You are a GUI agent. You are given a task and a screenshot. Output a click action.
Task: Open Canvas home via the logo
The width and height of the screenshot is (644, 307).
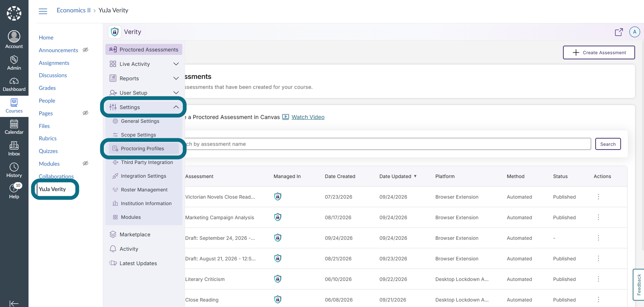click(x=14, y=13)
